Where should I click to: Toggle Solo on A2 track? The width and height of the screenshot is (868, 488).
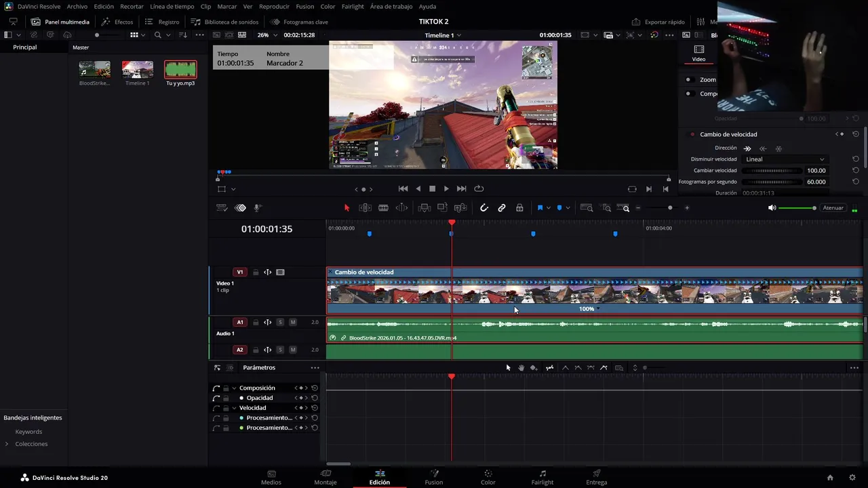(x=280, y=350)
